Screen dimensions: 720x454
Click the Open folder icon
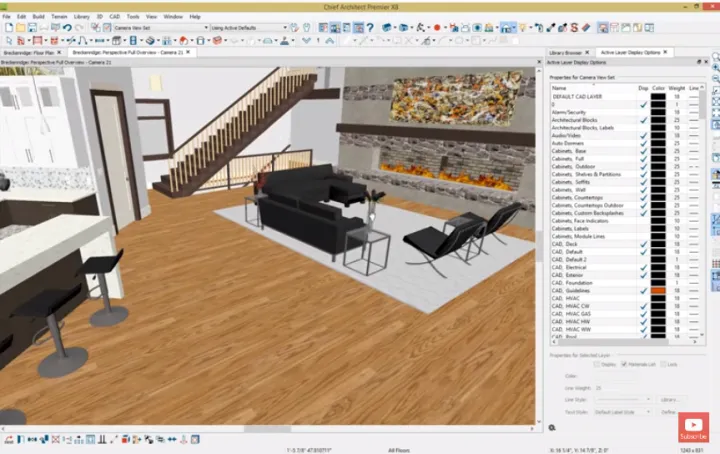click(x=19, y=28)
